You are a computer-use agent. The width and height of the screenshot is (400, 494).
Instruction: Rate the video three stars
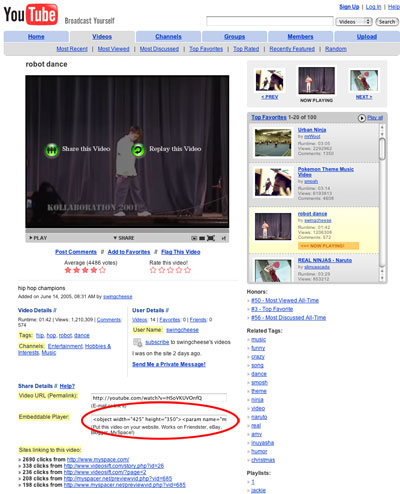170,270
